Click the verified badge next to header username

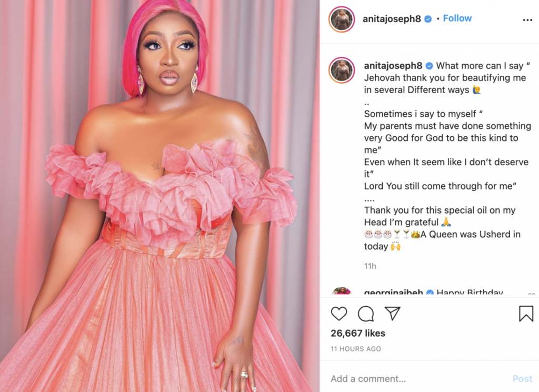(428, 19)
